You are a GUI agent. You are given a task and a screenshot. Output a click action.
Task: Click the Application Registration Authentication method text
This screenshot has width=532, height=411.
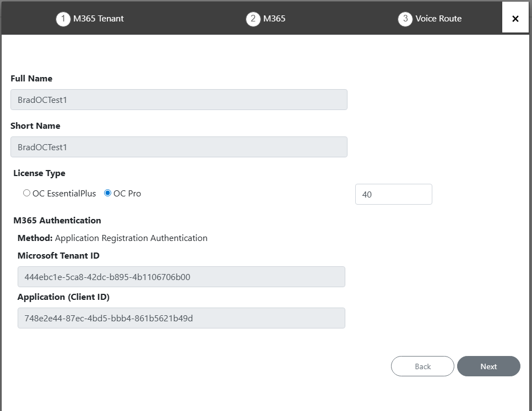pos(131,238)
